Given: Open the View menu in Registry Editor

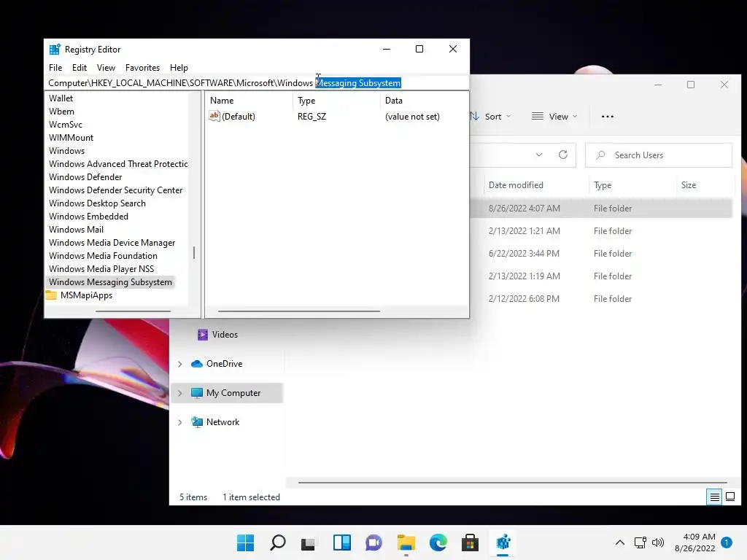Looking at the screenshot, I should point(106,68).
